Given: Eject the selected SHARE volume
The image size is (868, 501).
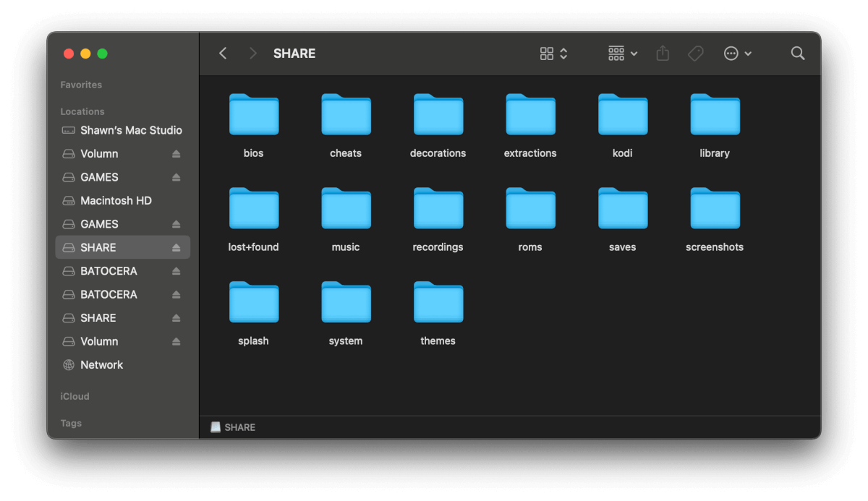Looking at the screenshot, I should click(176, 248).
